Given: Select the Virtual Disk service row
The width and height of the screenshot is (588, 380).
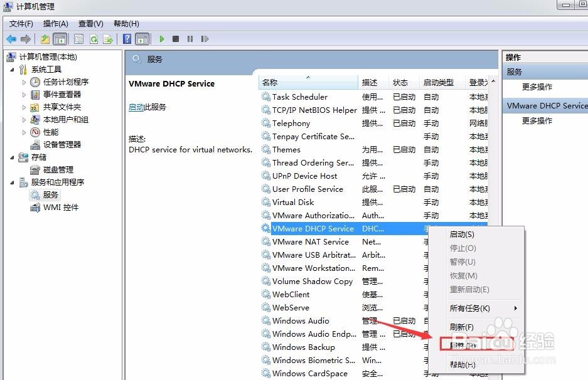Looking at the screenshot, I should coord(374,203).
